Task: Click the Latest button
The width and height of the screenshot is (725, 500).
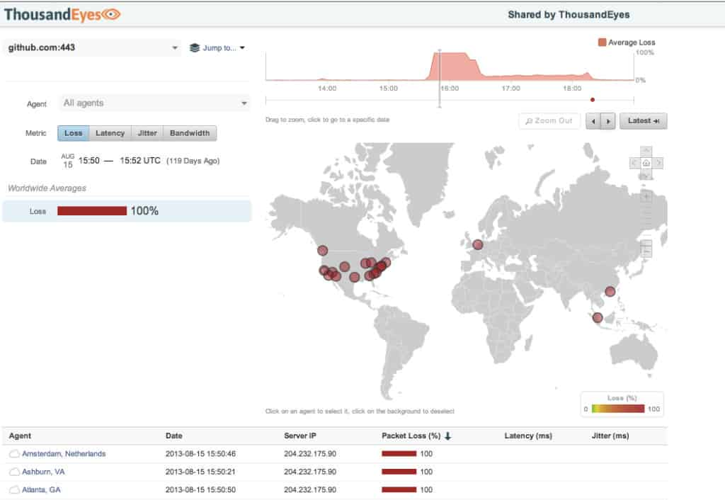Action: click(642, 121)
